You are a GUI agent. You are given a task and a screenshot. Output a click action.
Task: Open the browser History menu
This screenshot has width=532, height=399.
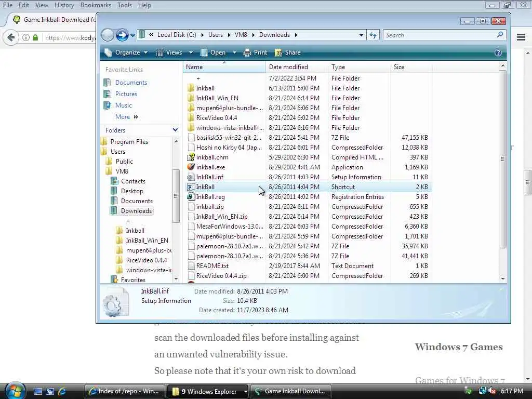point(64,5)
